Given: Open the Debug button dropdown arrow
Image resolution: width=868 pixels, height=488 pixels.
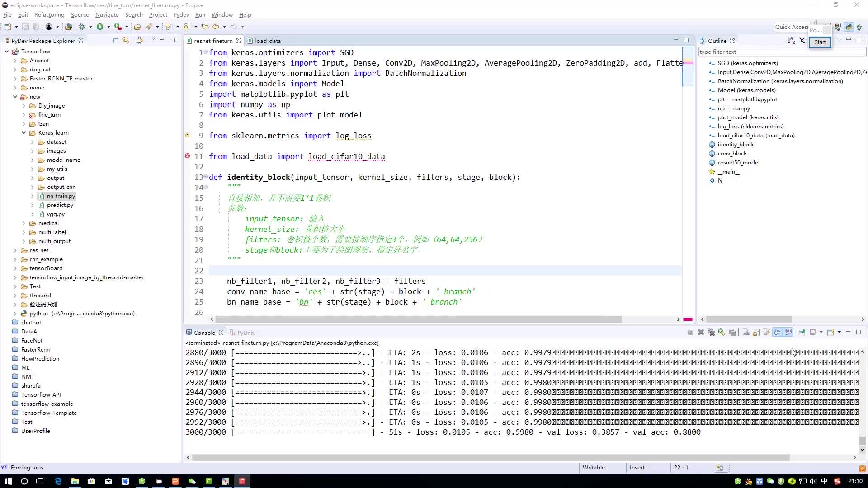Looking at the screenshot, I should [x=90, y=27].
